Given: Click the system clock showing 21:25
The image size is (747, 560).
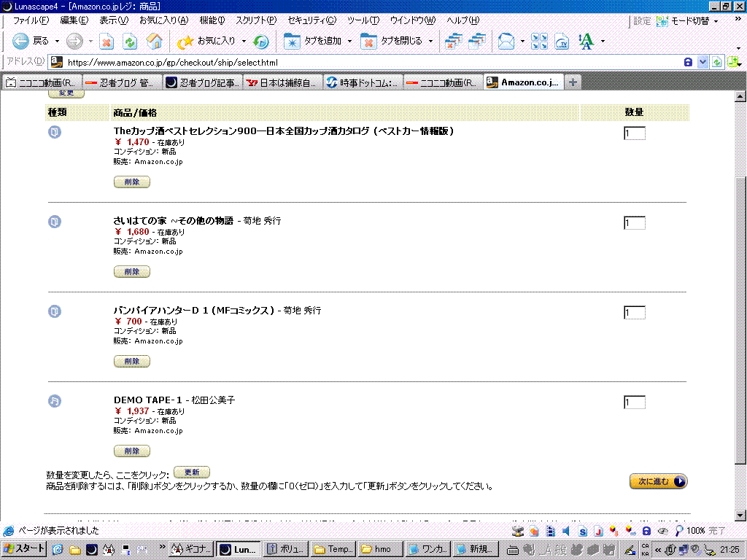Looking at the screenshot, I should (729, 550).
